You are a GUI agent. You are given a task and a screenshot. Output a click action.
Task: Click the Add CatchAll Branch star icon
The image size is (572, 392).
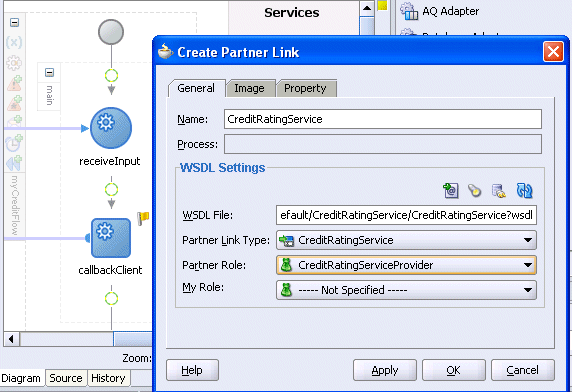(14, 104)
